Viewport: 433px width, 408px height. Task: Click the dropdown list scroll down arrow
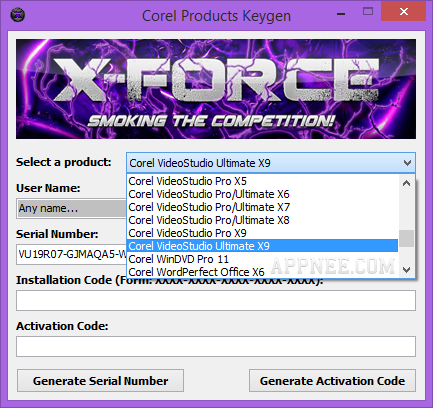pyautogui.click(x=406, y=269)
